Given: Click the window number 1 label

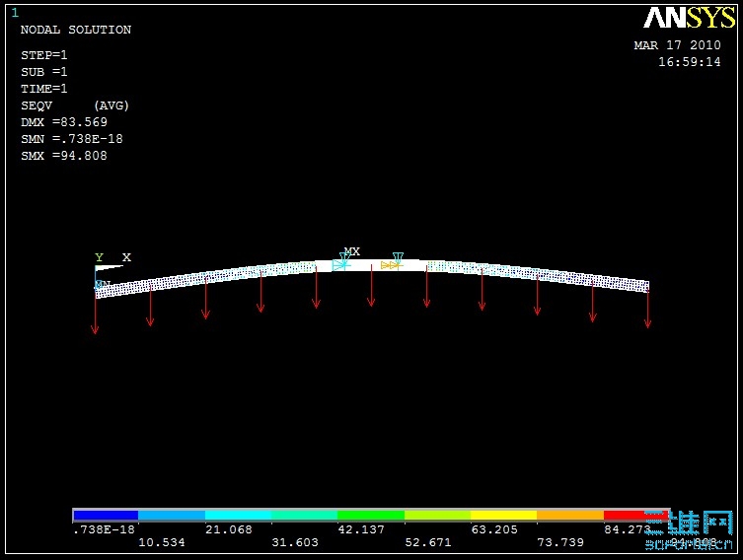Looking at the screenshot, I should tap(15, 13).
